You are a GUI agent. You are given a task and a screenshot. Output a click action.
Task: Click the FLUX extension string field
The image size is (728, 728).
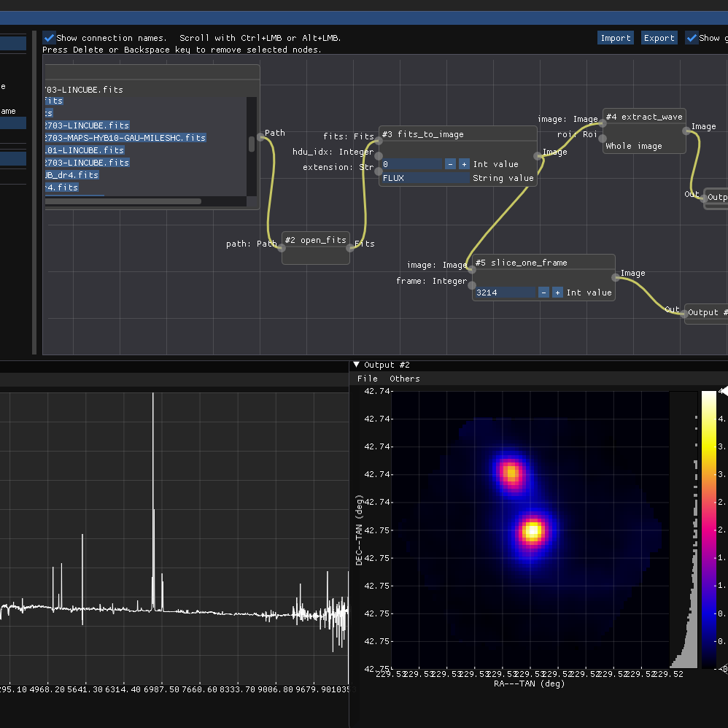(425, 178)
